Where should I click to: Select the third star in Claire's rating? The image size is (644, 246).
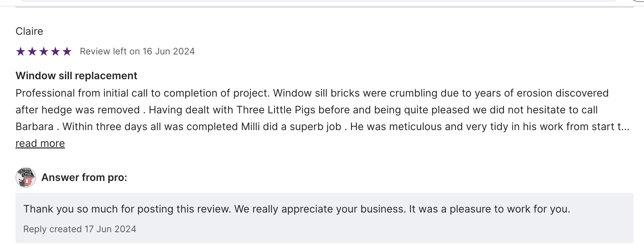pos(44,52)
